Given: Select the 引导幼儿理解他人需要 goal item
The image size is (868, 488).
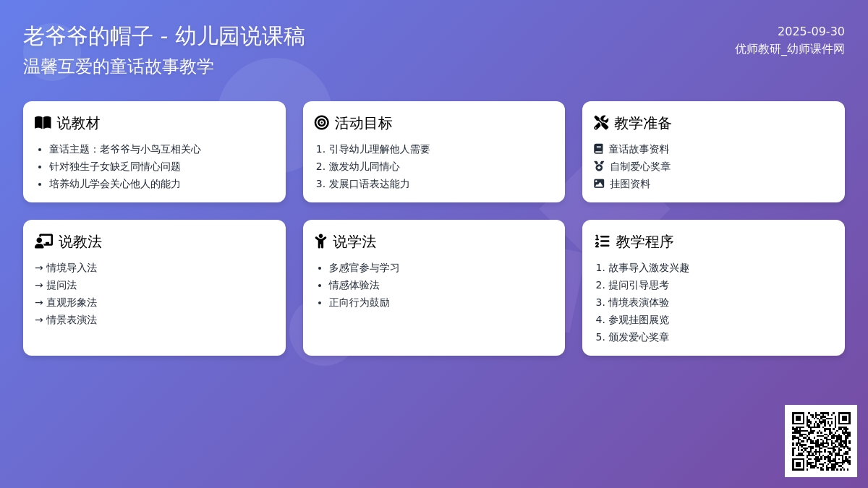Looking at the screenshot, I should [x=379, y=149].
